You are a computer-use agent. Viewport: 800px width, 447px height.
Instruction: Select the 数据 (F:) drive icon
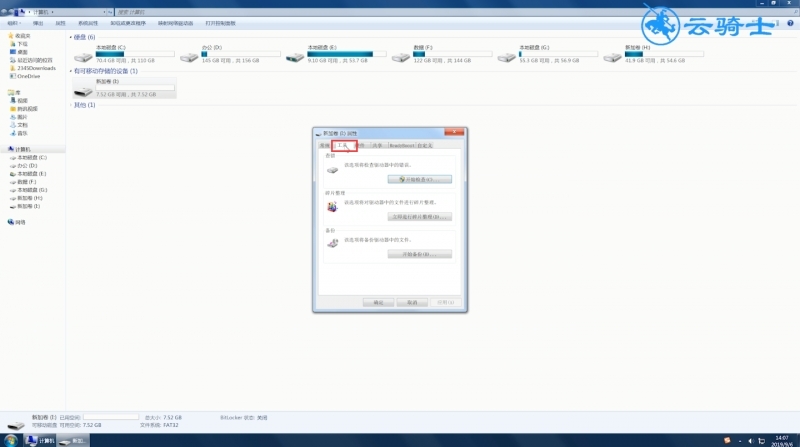(401, 57)
